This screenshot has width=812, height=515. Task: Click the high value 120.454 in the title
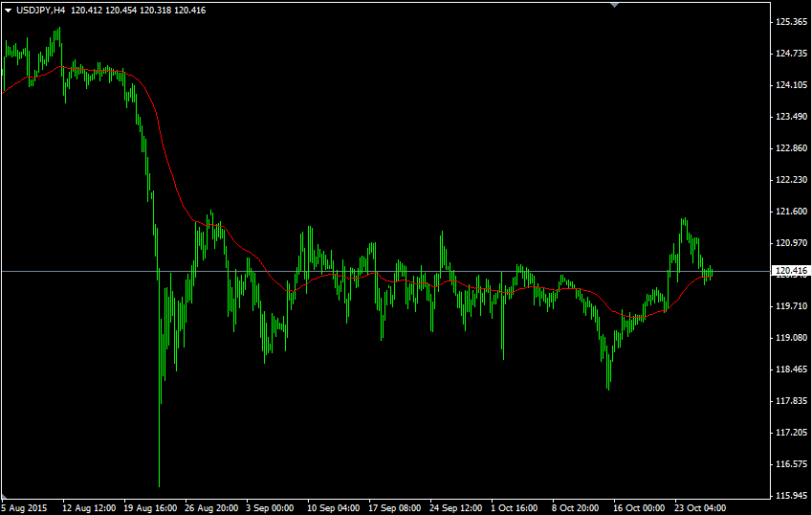click(121, 11)
